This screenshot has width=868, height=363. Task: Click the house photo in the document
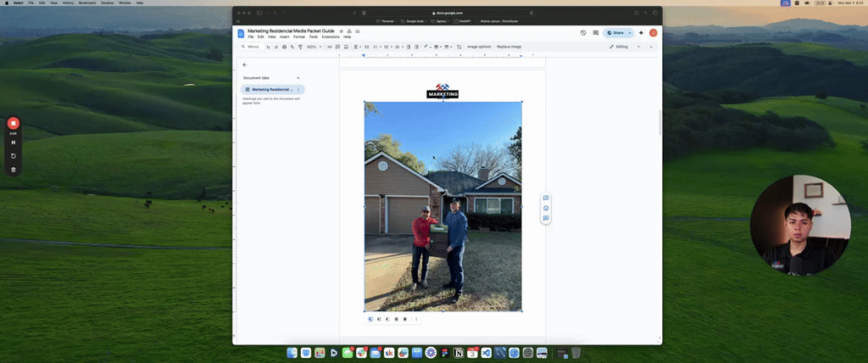[442, 206]
